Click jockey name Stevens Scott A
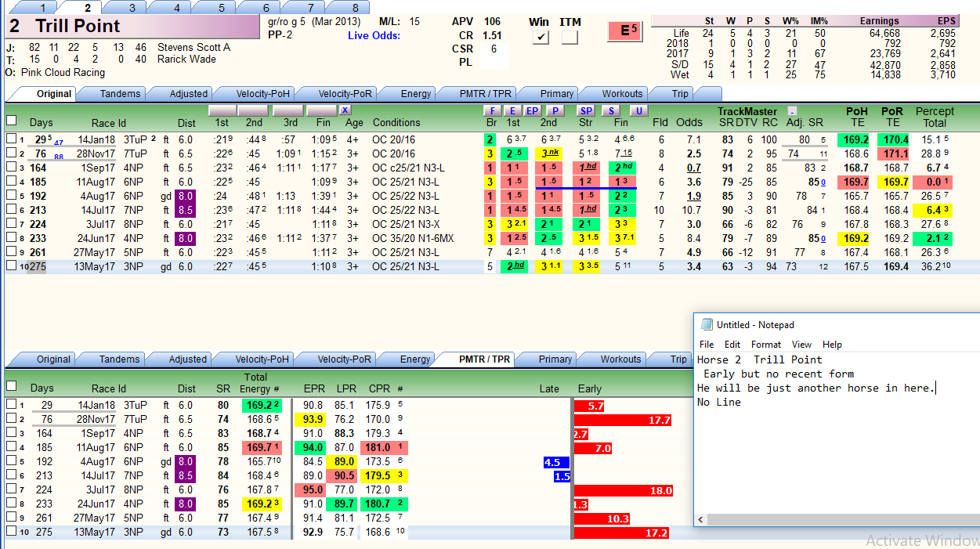Viewport: 980px width, 549px height. tap(193, 48)
